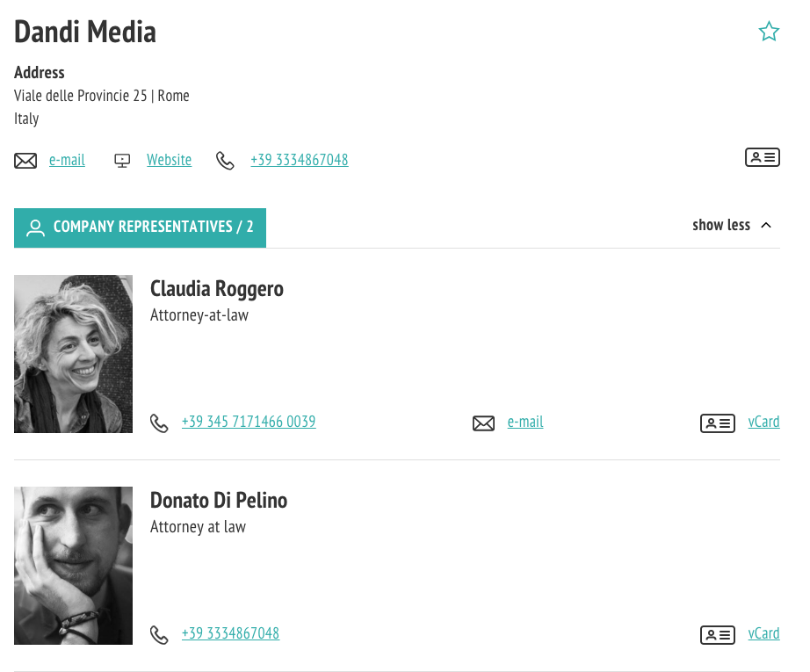Click the website monitor icon
Viewport: 810px width, 672px height.
[122, 161]
